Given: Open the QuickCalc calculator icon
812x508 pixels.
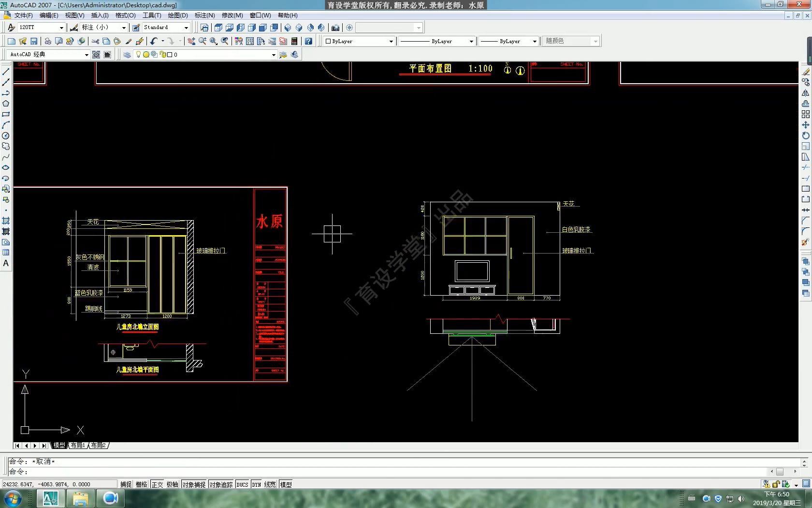Looking at the screenshot, I should [294, 41].
